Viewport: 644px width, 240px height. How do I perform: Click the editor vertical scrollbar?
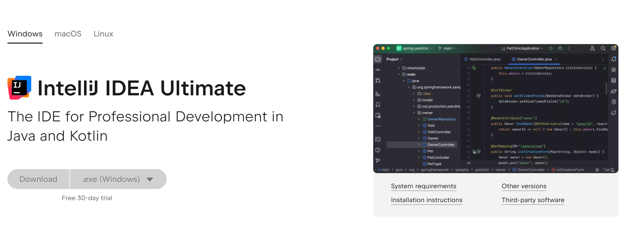pos(606,88)
